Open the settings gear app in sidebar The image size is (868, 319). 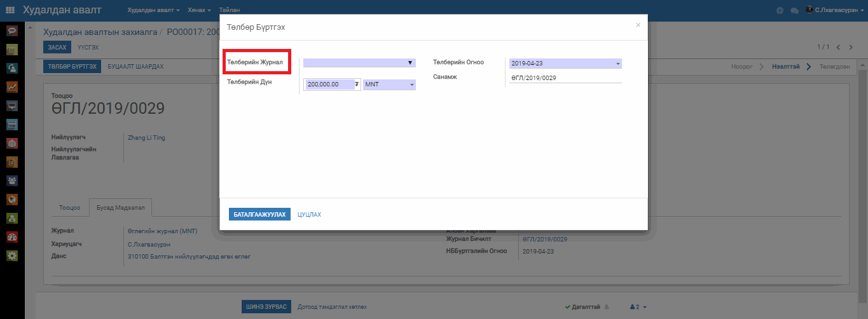click(x=11, y=255)
